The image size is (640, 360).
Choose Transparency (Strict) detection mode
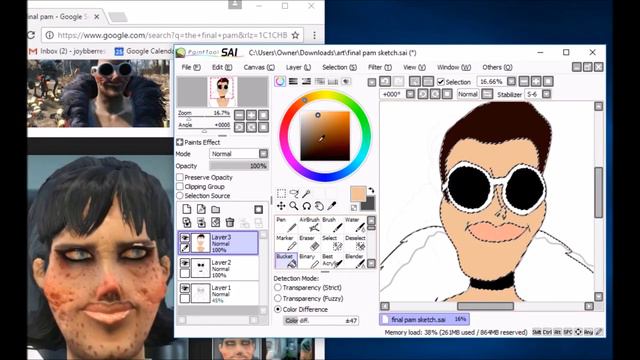(278, 288)
